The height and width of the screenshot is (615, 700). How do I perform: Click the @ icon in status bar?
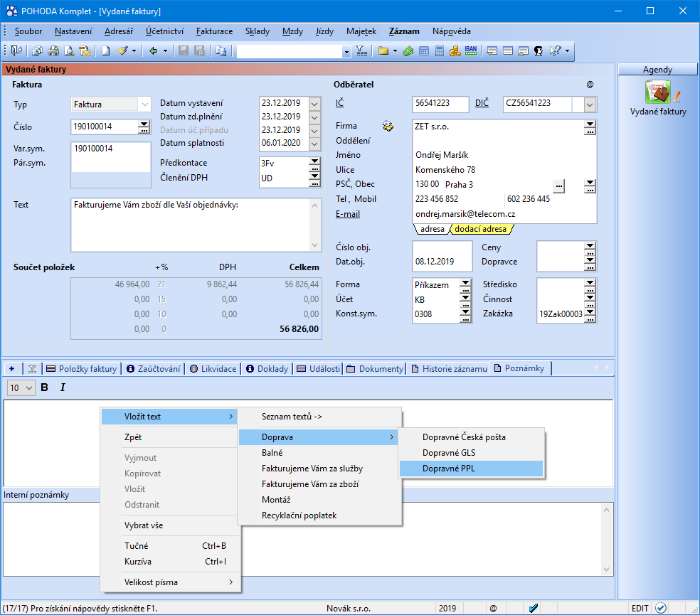(493, 609)
